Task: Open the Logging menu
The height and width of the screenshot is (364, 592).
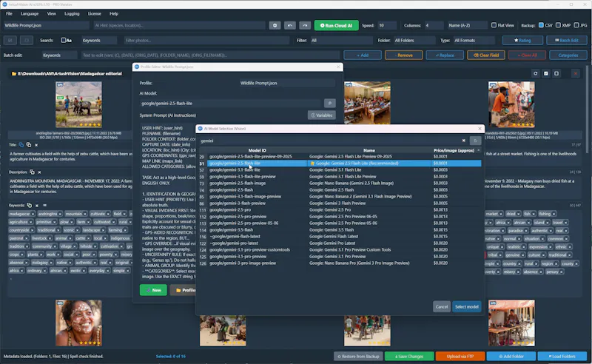Action: (x=72, y=13)
